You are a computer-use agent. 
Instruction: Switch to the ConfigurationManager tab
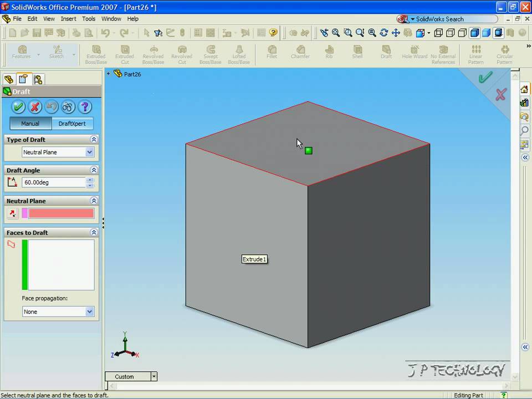pos(38,79)
